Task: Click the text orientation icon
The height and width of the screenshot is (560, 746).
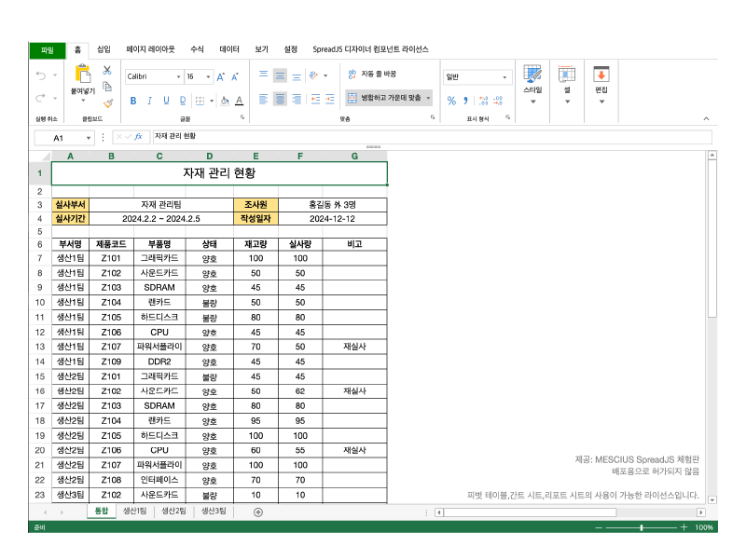Action: (313, 75)
